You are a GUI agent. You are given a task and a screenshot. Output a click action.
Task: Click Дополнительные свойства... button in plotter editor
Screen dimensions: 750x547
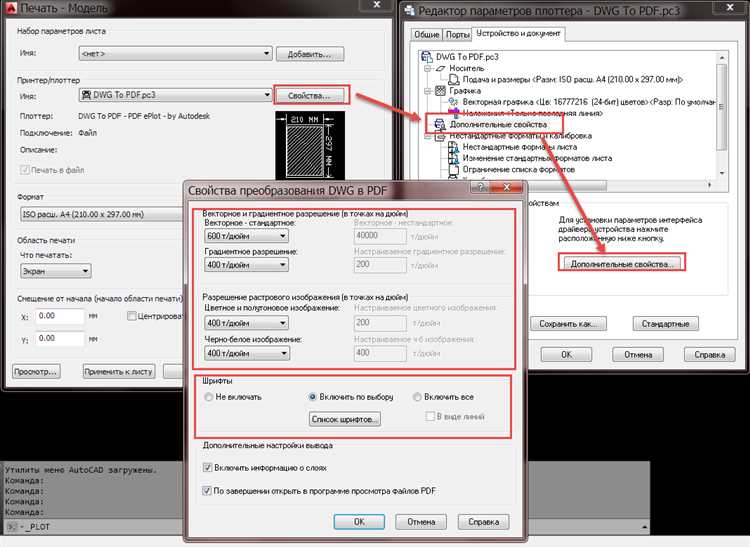(621, 264)
